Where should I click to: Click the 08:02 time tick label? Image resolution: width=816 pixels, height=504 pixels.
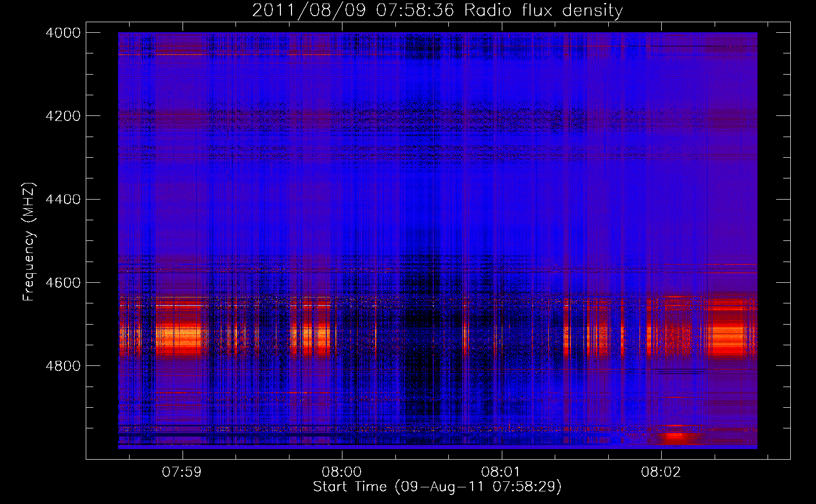[x=661, y=472]
